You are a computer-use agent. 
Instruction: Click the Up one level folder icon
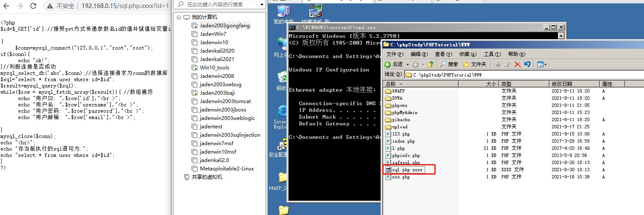(x=431, y=64)
